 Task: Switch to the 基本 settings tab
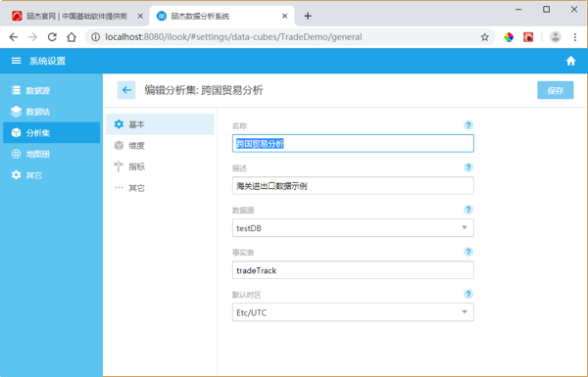click(x=160, y=124)
